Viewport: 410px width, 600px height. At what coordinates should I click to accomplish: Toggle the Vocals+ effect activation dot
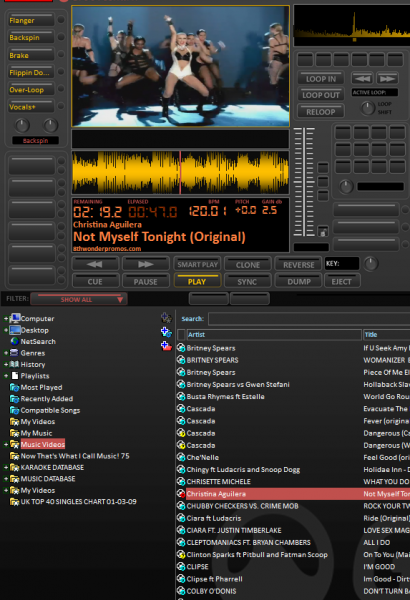pos(60,106)
